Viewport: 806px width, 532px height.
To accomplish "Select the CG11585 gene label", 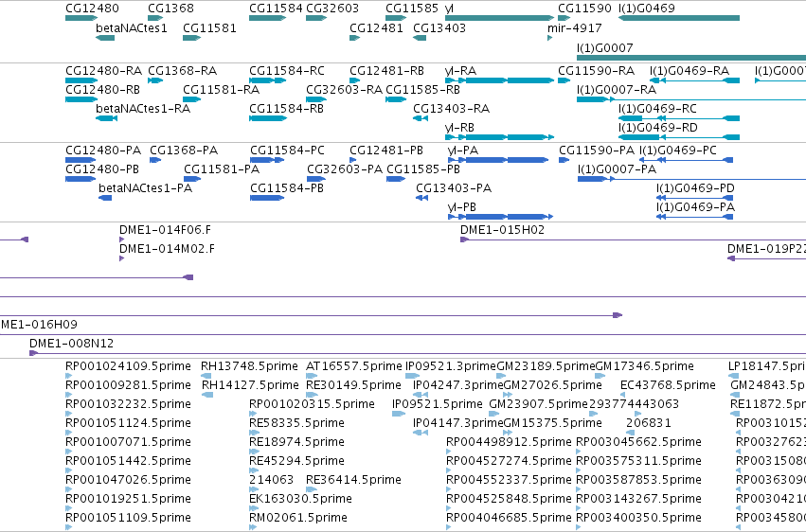I will 412,9.
